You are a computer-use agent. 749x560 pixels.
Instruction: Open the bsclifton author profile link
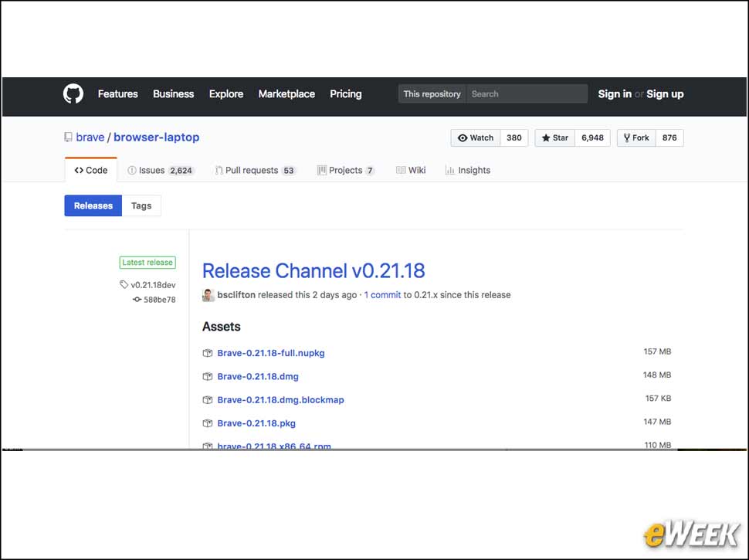coord(236,295)
